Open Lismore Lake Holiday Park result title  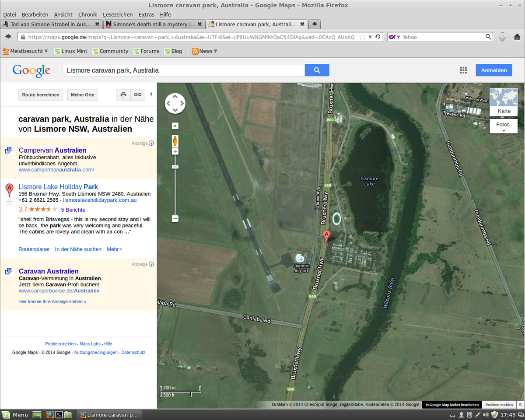pos(58,187)
